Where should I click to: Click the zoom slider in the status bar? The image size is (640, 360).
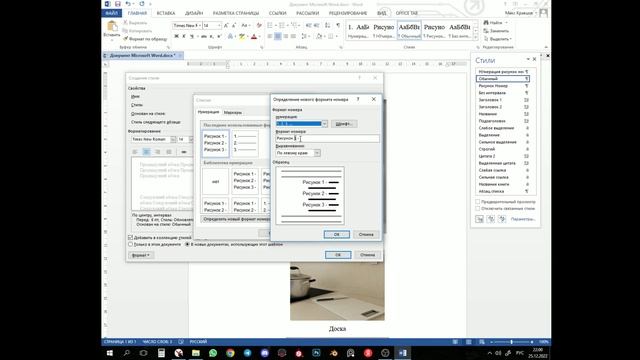coord(511,342)
